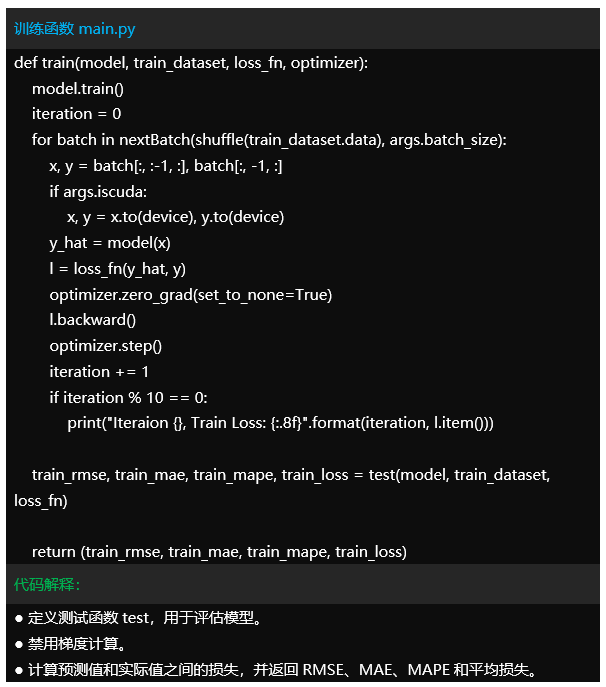Click the "l = loss_fn(y_hat, y)" line
This screenshot has width=606, height=687.
click(118, 269)
